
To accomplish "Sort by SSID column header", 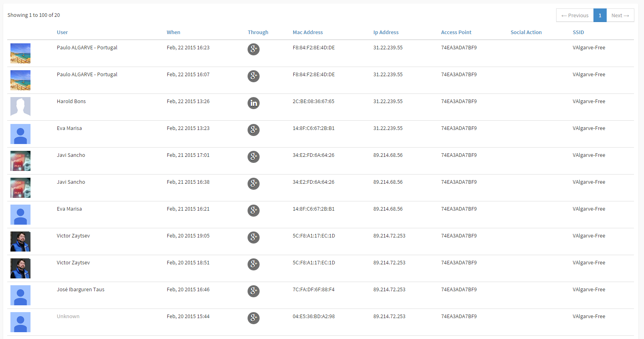I will click(x=578, y=32).
